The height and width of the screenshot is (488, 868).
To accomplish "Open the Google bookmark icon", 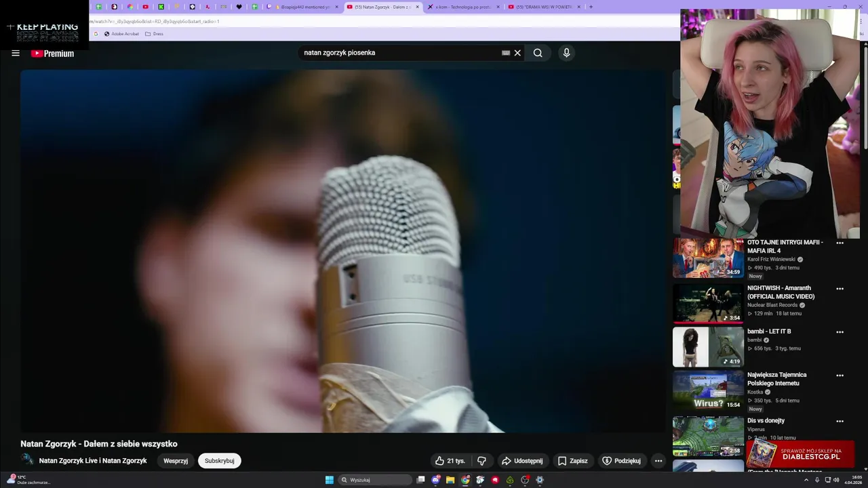I will 96,34.
